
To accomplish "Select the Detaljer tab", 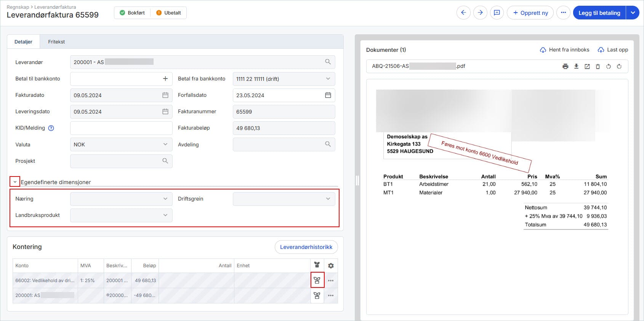I will point(23,42).
